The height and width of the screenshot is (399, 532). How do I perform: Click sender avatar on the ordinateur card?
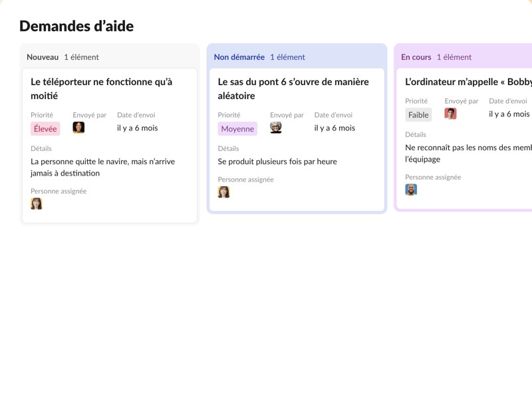(x=450, y=114)
